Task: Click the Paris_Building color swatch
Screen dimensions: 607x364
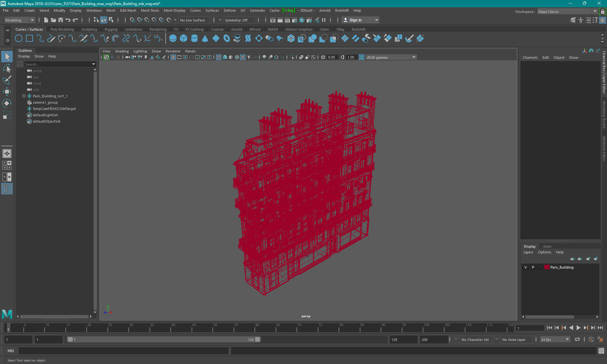Action: tap(547, 267)
